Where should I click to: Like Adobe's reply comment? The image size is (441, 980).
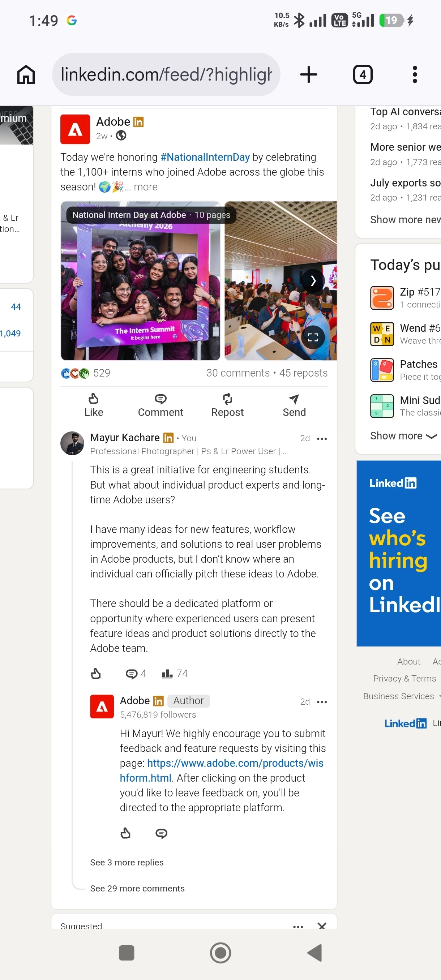[x=125, y=834]
